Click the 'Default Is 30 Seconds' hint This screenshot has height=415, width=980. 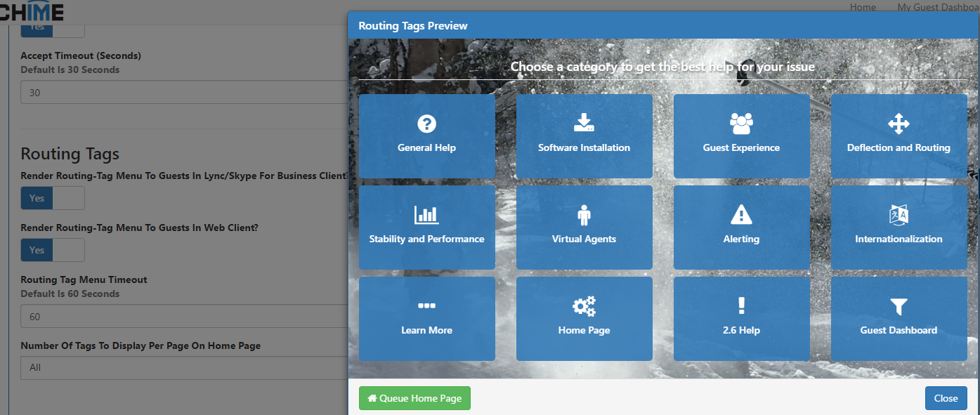(x=70, y=70)
